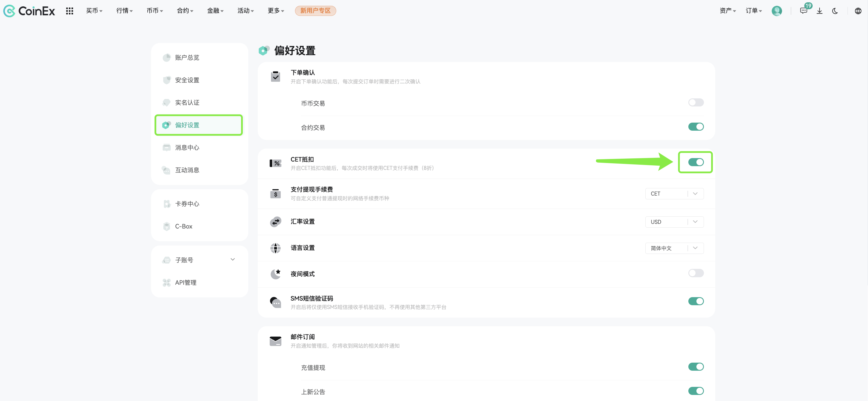Viewport: 868px width, 401px height.
Task: Open messages chat icon with 19 badge
Action: click(x=804, y=11)
